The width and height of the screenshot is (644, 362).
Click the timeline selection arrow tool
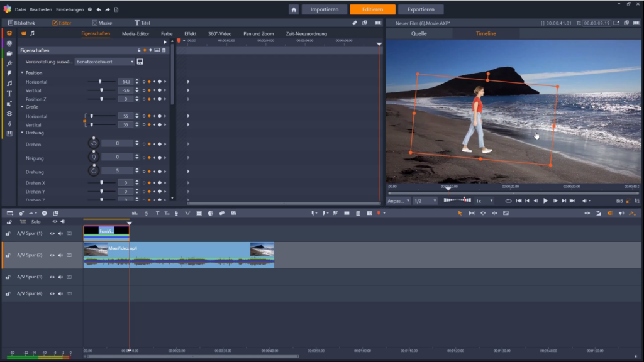(460, 213)
